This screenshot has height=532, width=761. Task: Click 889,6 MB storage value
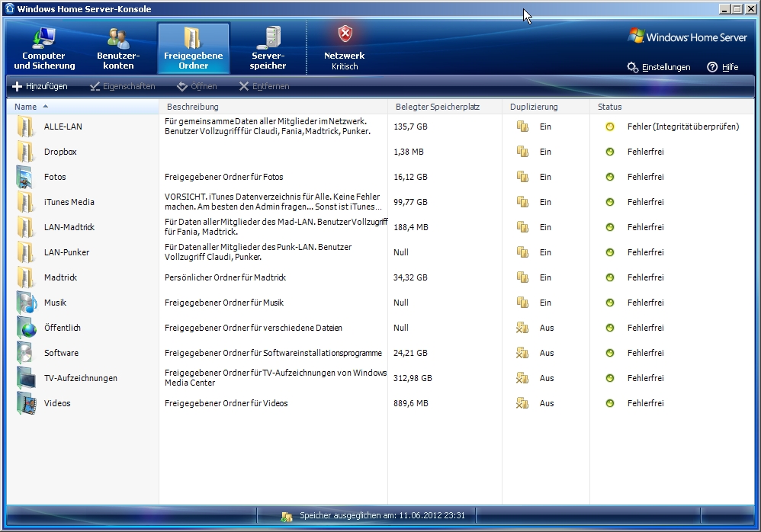coord(410,403)
